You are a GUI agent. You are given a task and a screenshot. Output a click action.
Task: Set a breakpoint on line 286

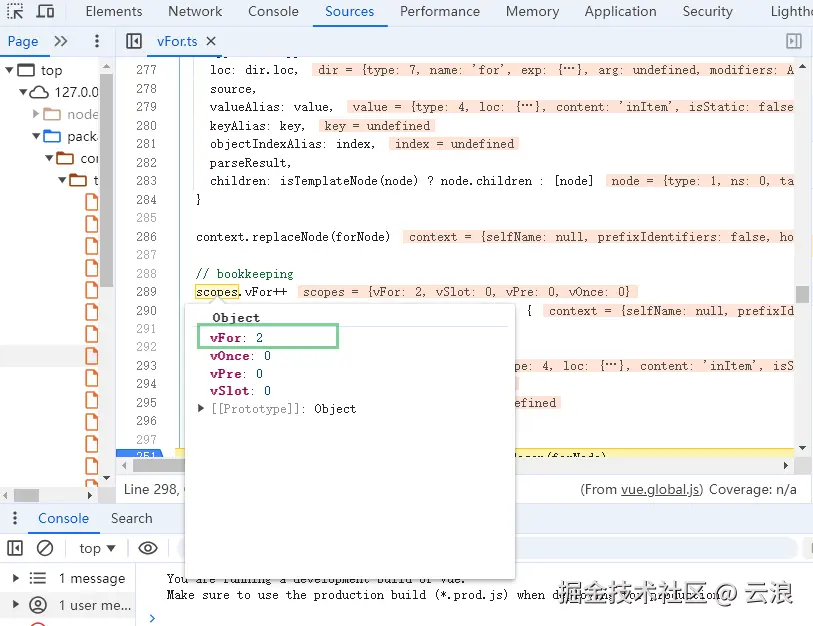click(146, 237)
